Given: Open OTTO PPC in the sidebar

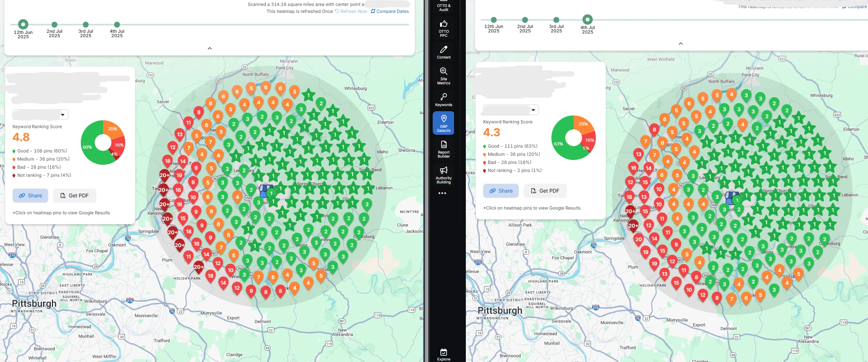Looking at the screenshot, I should point(444,28).
